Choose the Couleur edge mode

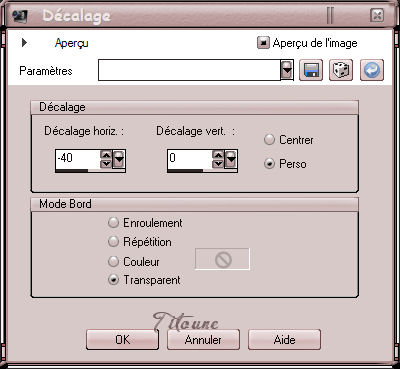[114, 262]
